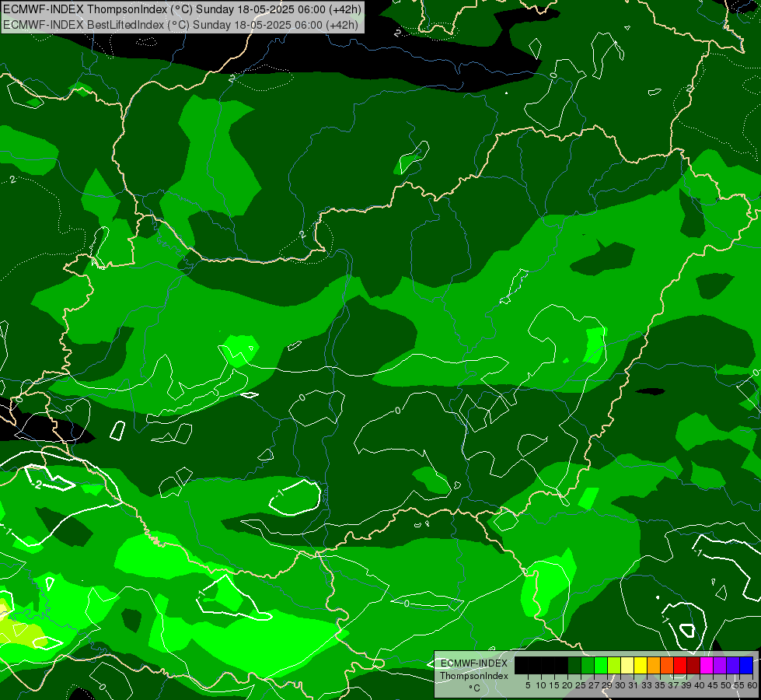Click legend tick value 45

[x=713, y=685]
